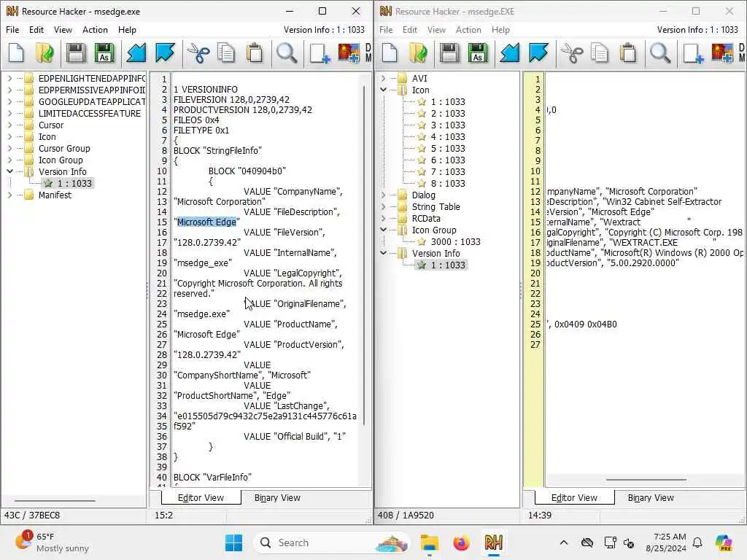
Task: Click horizontal scrollbar under left resource tree
Action: pos(54,500)
